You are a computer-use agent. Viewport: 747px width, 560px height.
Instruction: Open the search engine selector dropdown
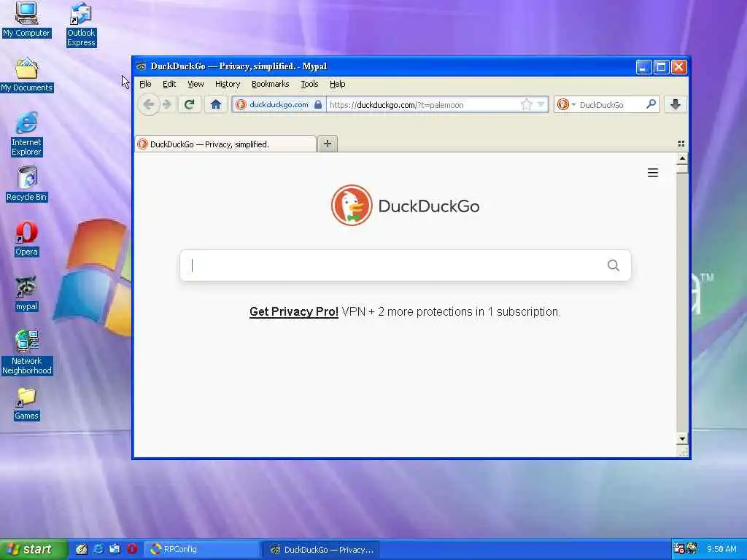click(x=566, y=104)
